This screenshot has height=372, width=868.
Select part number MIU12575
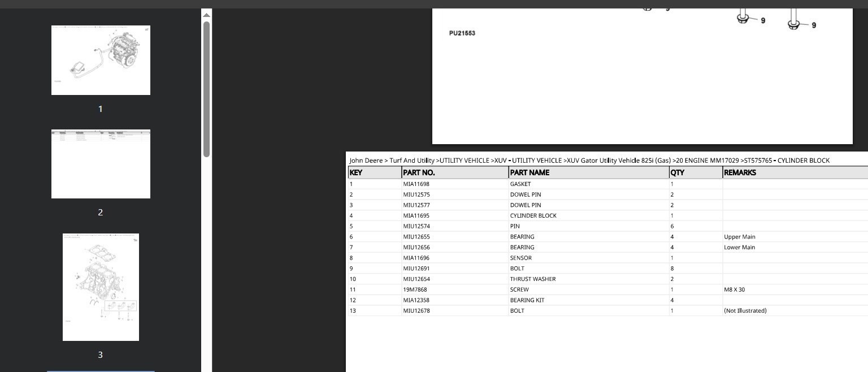[x=416, y=194]
